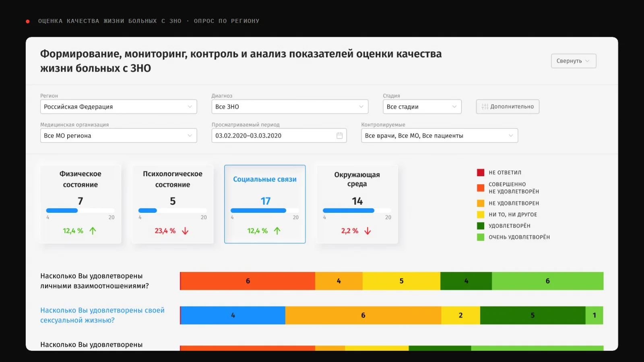Open the Стадия dropdown
Screen dimensions: 644x362
point(422,107)
